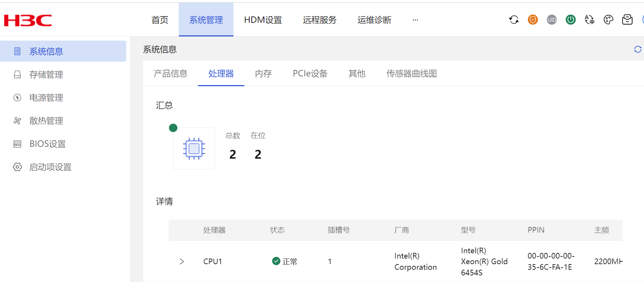The width and height of the screenshot is (644, 282).
Task: Open 散热管理 in the sidebar
Action: 46,121
